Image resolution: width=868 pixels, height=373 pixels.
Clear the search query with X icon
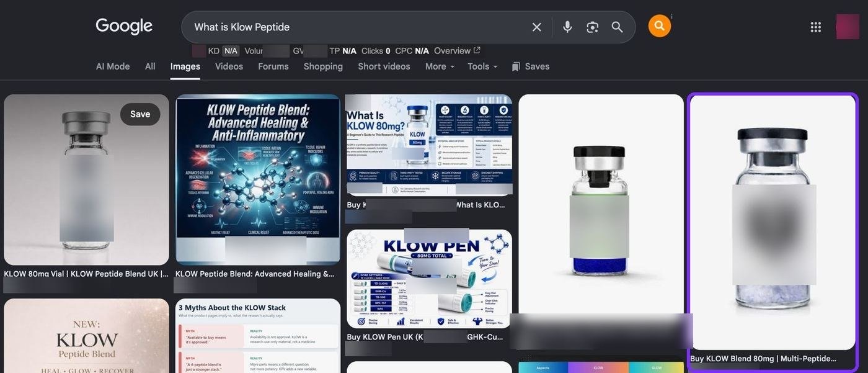click(537, 27)
